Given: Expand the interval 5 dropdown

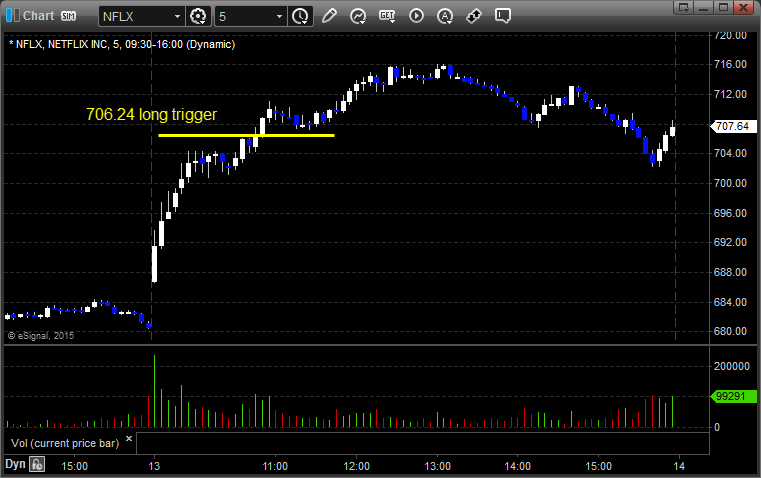Looking at the screenshot, I should 279,16.
